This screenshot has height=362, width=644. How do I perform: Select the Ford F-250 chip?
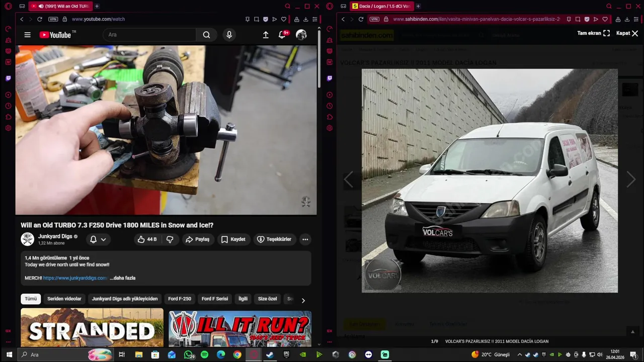[x=180, y=299]
